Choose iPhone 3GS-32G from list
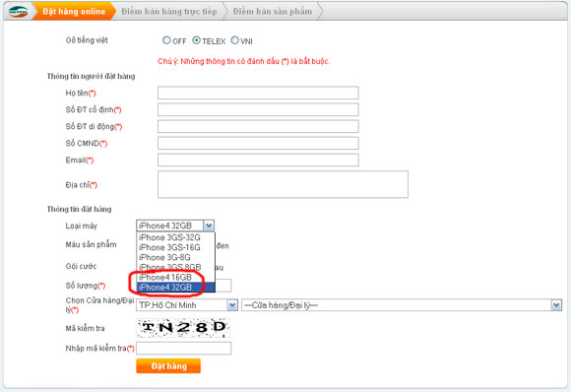This screenshot has width=571, height=392. (x=169, y=237)
